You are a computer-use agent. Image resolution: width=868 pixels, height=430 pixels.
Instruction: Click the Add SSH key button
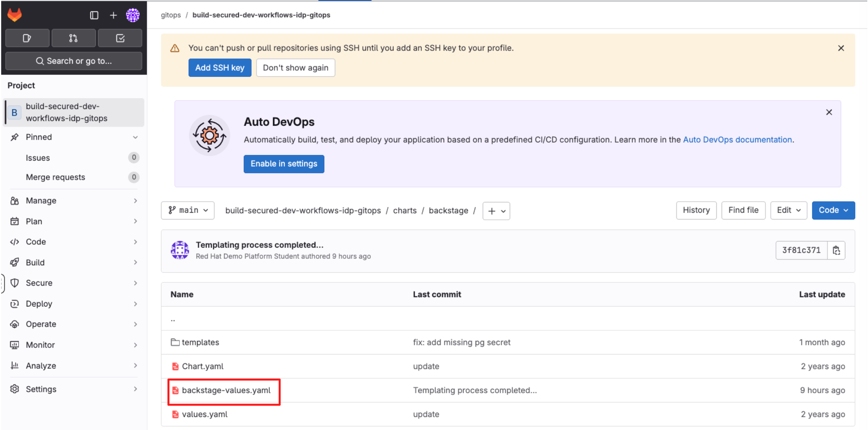[220, 68]
